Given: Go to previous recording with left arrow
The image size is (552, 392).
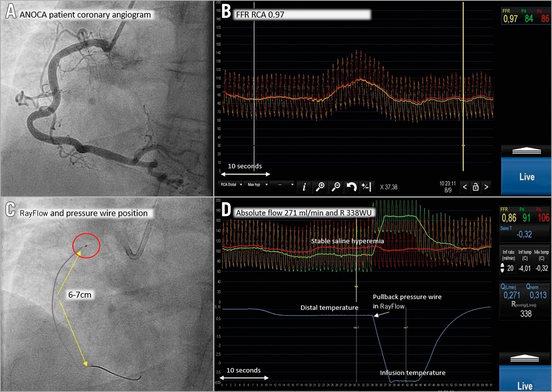Looking at the screenshot, I should click(x=465, y=187).
